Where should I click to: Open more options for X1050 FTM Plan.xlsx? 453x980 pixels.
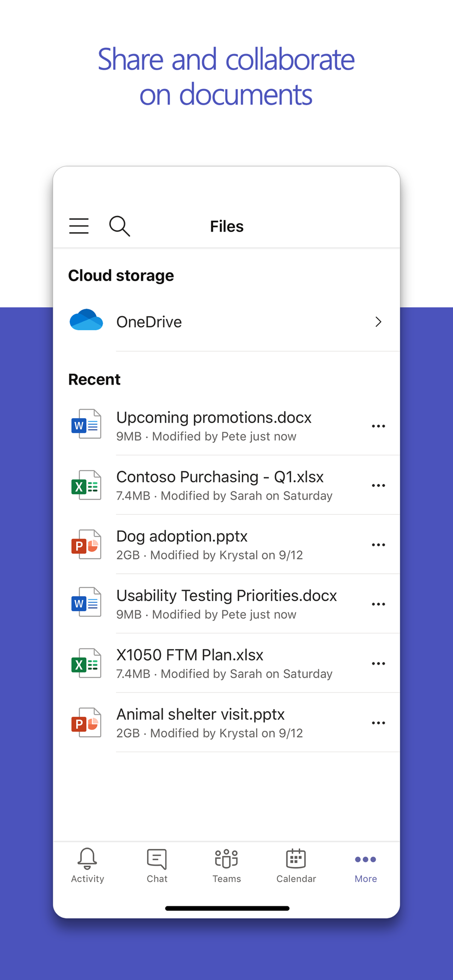[378, 663]
